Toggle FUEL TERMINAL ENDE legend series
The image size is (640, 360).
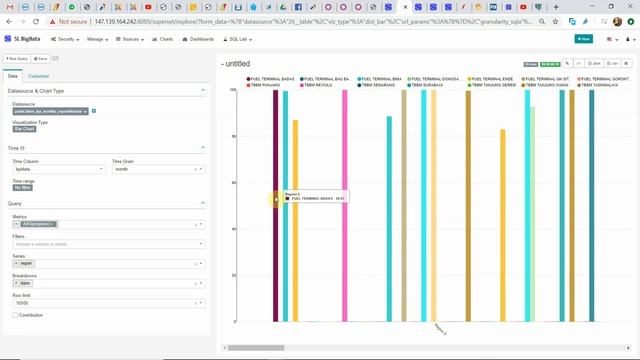coord(490,79)
